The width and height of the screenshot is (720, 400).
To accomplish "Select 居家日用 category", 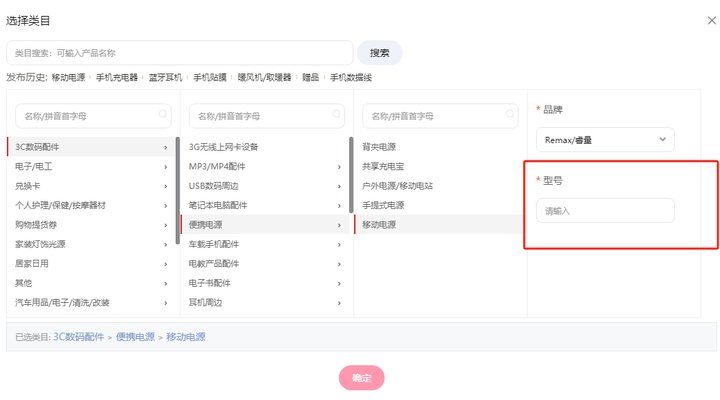I will [x=91, y=264].
